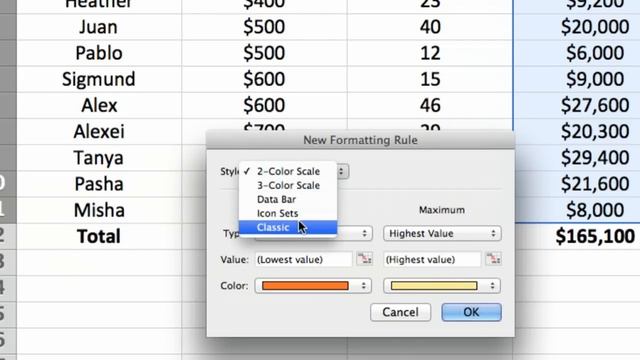
Task: Click the cell with value 40
Action: pyautogui.click(x=430, y=27)
